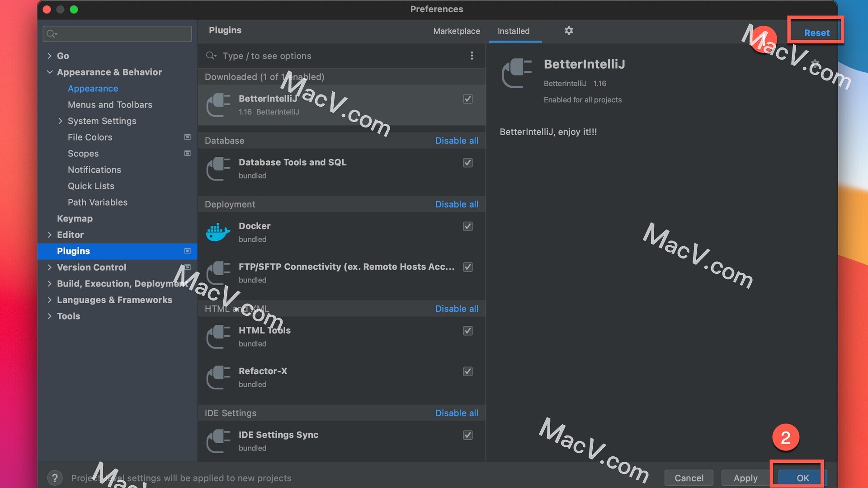Select the Docker plugin name

(255, 226)
